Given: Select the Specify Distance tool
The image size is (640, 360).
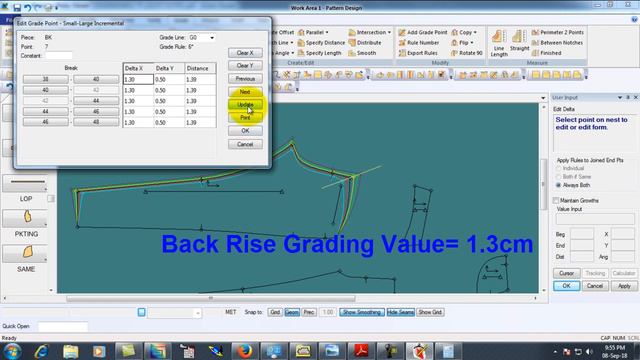Looking at the screenshot, I should coord(321,42).
